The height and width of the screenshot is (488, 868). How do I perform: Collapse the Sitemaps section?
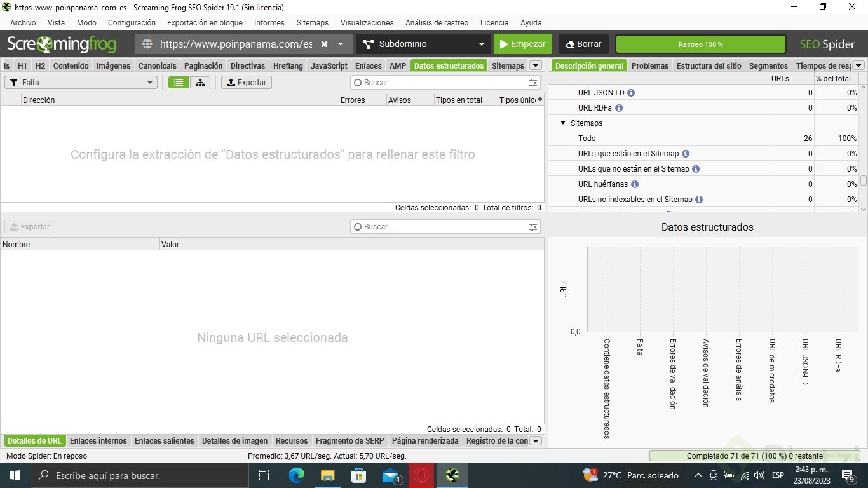point(563,123)
